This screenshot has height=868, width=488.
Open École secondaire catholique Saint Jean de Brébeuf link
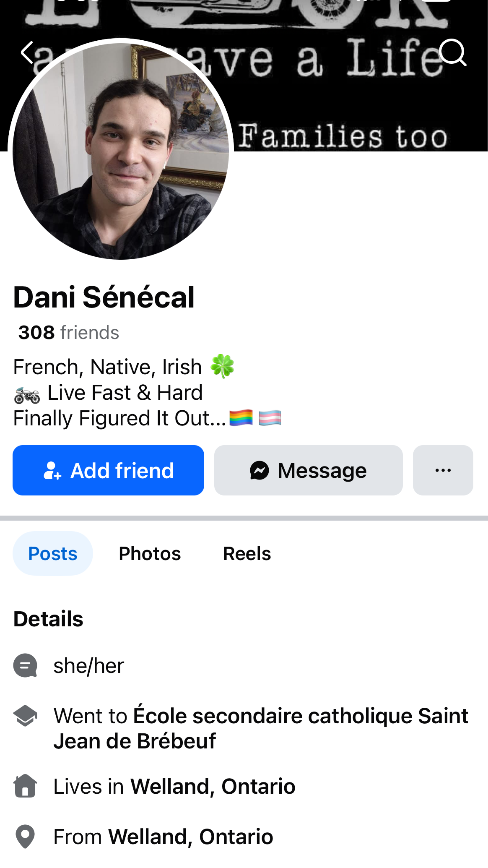[x=261, y=728]
